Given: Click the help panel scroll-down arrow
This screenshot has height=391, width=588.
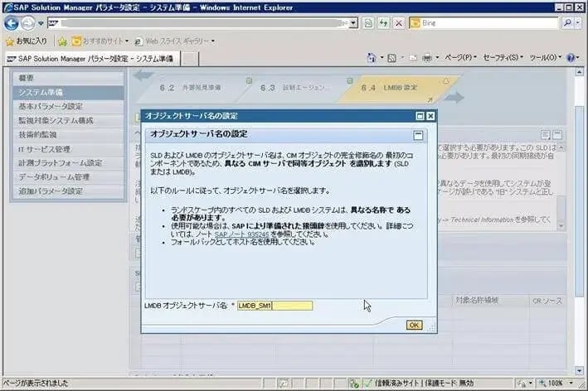Looking at the screenshot, I should pyautogui.click(x=561, y=226).
